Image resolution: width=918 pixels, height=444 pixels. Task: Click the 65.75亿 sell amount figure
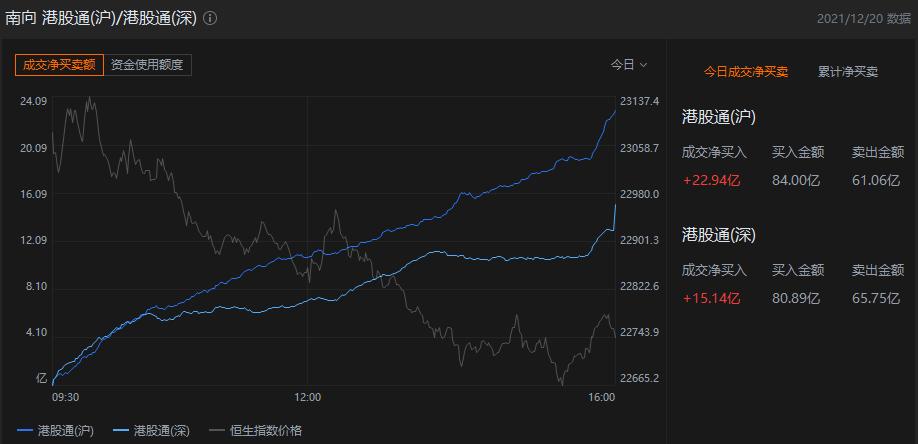pos(876,299)
